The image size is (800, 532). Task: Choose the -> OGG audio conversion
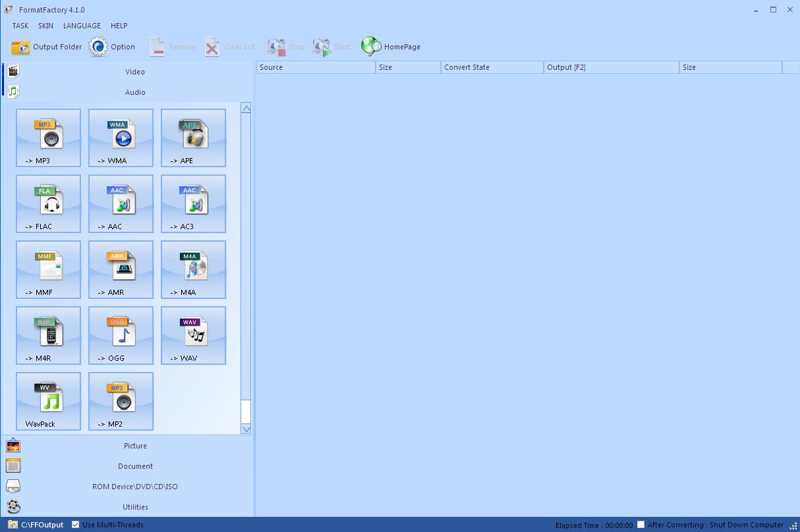point(121,336)
